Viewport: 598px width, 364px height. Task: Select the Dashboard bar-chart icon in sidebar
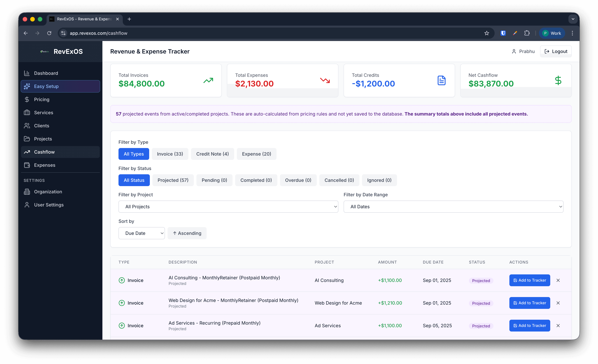point(27,73)
